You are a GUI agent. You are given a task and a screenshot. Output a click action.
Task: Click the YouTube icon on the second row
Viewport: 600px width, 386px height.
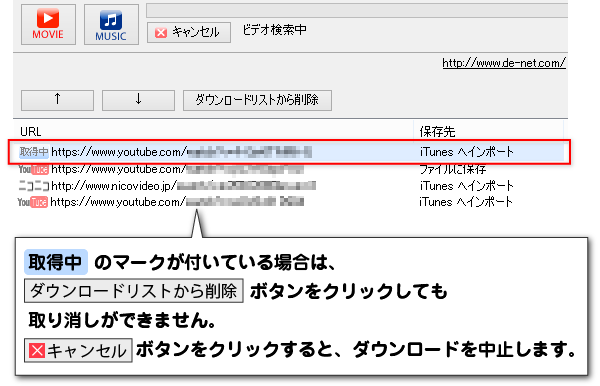pyautogui.click(x=33, y=169)
